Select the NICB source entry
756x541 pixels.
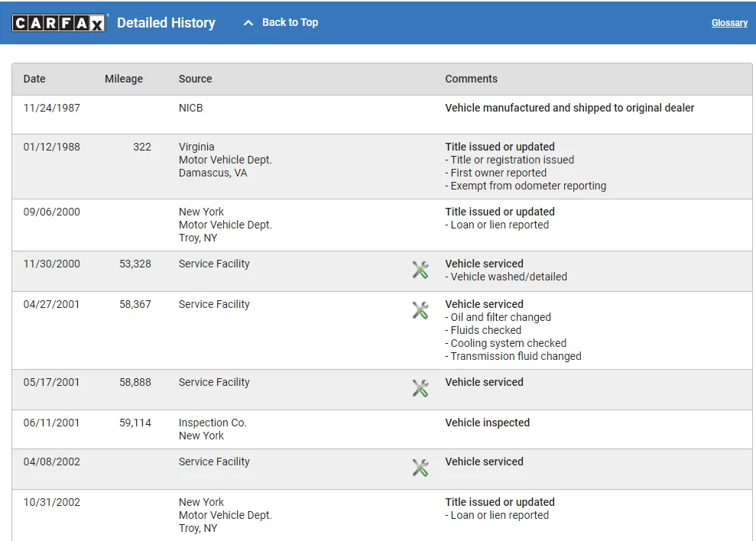point(191,108)
